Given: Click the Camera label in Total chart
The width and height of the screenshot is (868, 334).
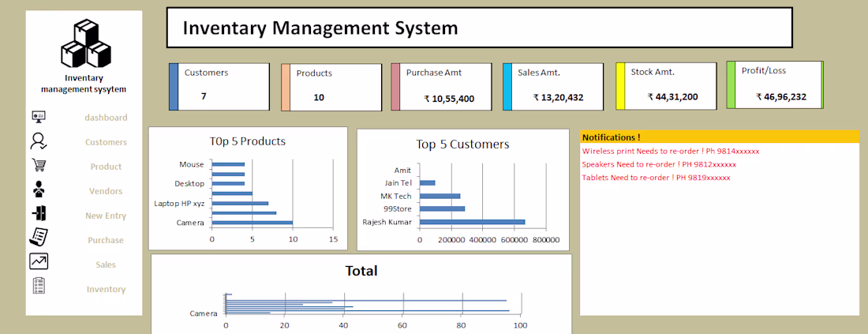Looking at the screenshot, I should 204,313.
